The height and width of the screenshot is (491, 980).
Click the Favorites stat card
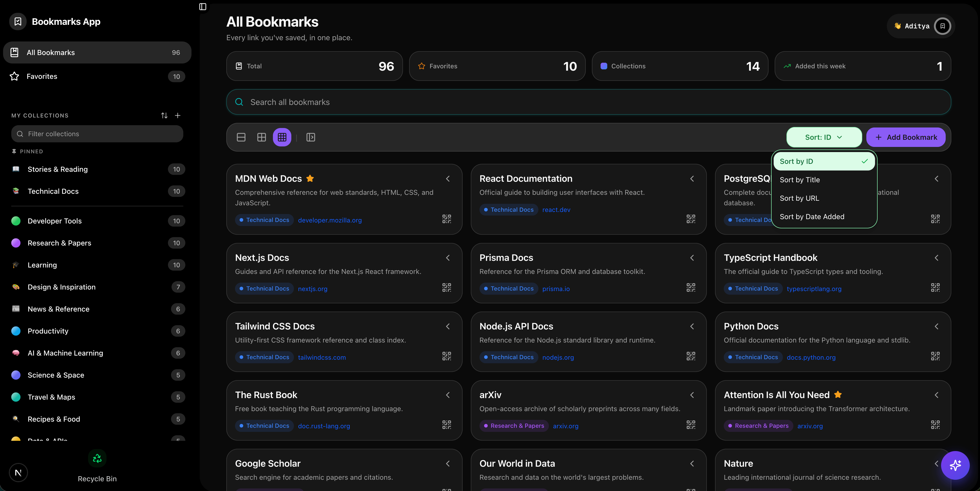tap(497, 66)
